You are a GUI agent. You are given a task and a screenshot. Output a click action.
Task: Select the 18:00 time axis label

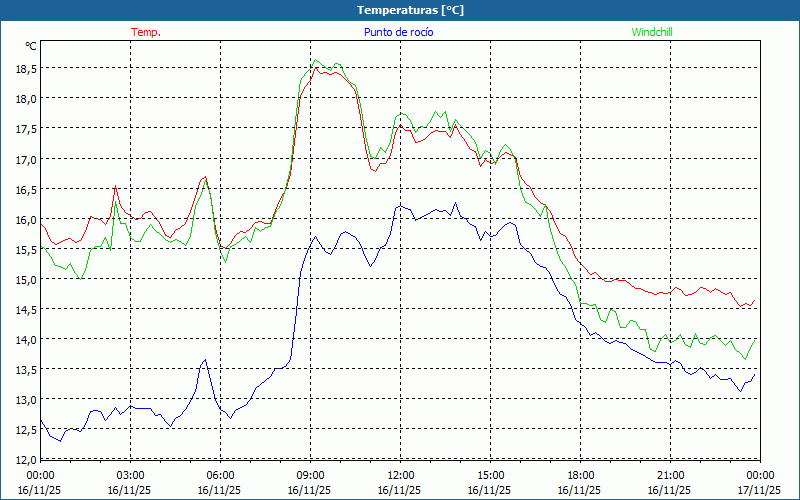tap(580, 475)
